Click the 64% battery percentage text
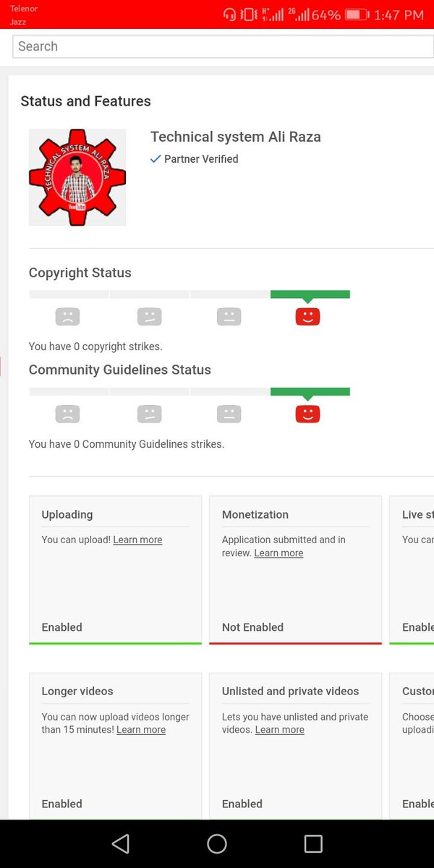 tap(325, 14)
